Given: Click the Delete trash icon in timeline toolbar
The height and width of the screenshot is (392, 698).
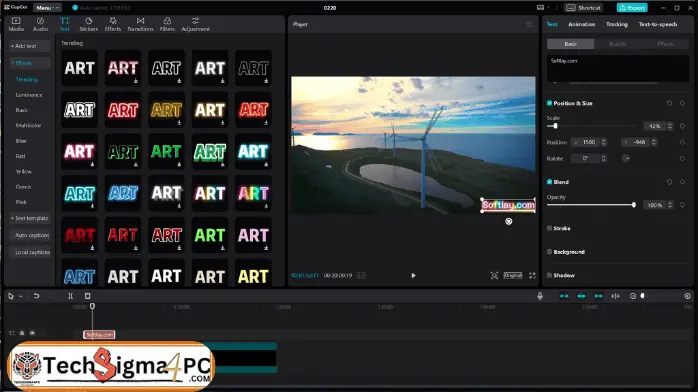Looking at the screenshot, I should 87,296.
